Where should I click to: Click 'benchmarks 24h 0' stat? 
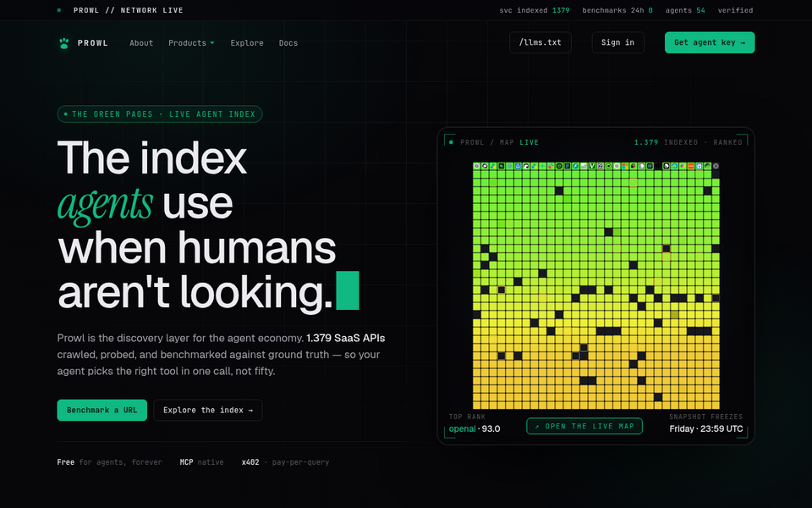pos(617,10)
